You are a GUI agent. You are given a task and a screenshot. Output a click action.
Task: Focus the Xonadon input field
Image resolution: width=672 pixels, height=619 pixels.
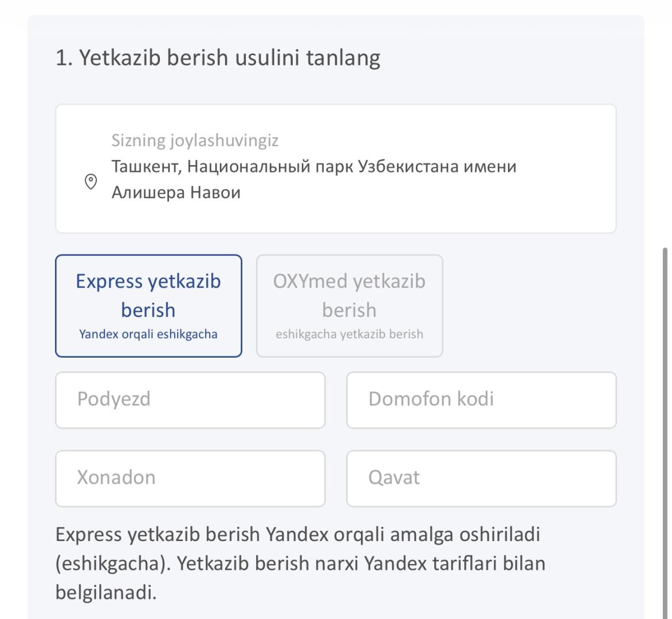tap(190, 478)
